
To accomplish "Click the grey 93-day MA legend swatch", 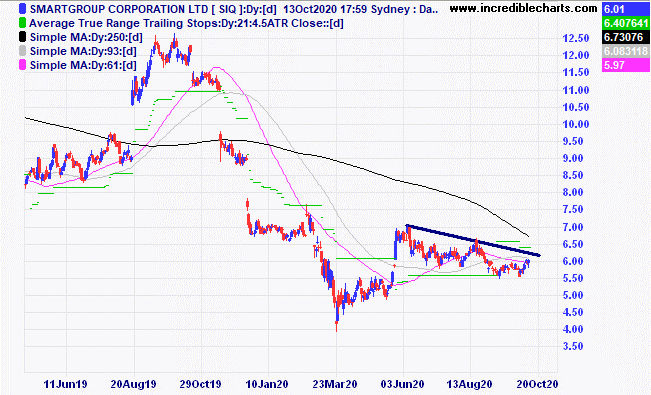I will 22,51.
